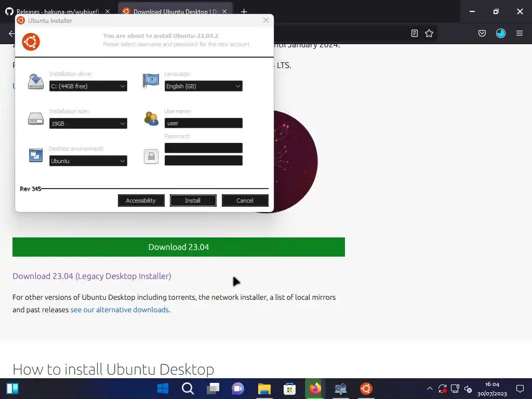The height and width of the screenshot is (399, 532).
Task: Click Firefox taskbar icon
Action: (x=315, y=389)
